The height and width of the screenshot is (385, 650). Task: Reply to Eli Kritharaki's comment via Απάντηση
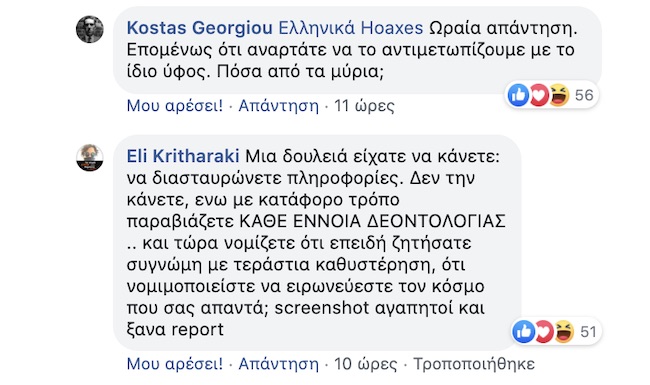pyautogui.click(x=279, y=364)
